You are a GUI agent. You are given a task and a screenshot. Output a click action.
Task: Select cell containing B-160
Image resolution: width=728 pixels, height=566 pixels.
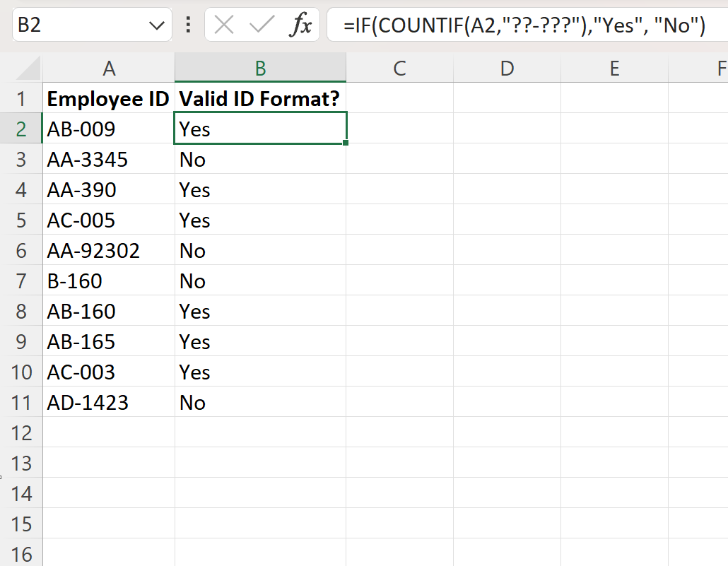(x=109, y=281)
